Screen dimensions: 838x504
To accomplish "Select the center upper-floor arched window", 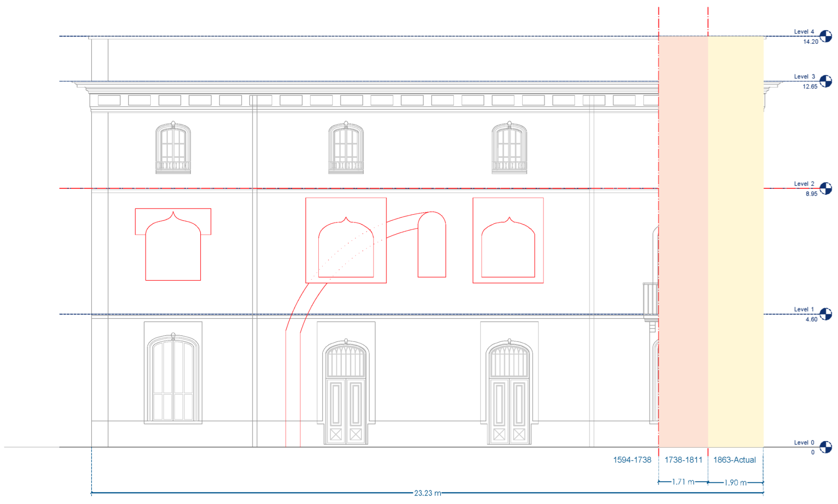I will pyautogui.click(x=346, y=148).
